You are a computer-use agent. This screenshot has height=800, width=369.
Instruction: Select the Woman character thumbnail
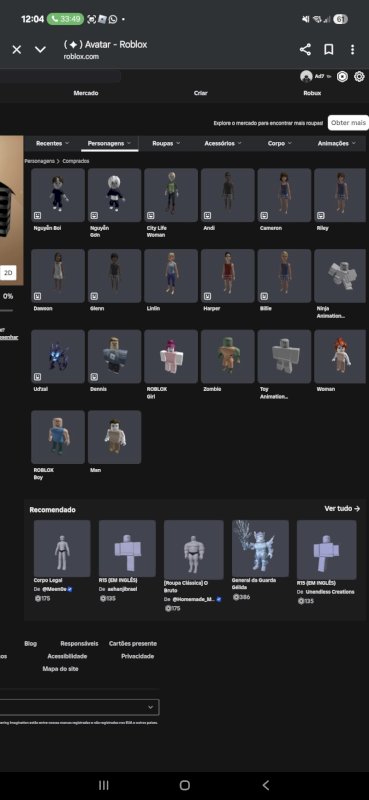[x=340, y=356]
